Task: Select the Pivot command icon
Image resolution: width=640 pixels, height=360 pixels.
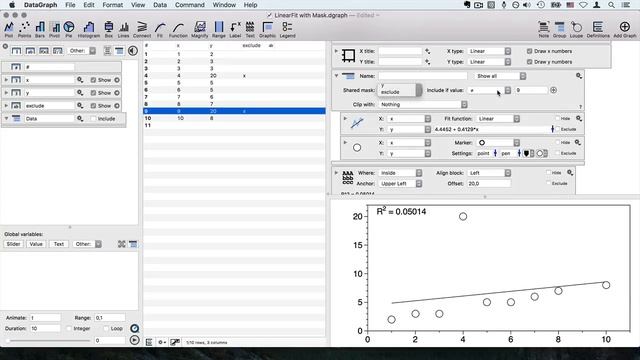Action: click(54, 29)
